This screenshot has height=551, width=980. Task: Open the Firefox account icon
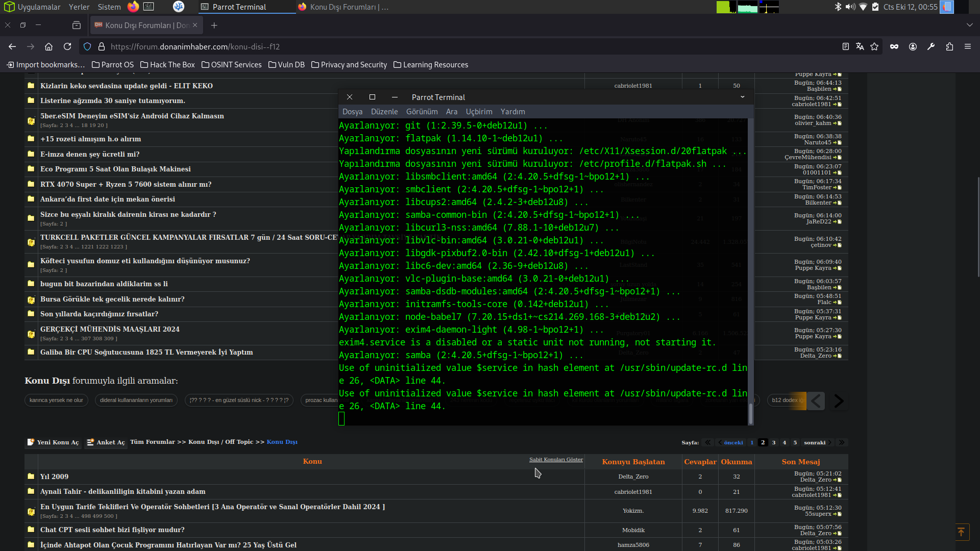point(913,46)
